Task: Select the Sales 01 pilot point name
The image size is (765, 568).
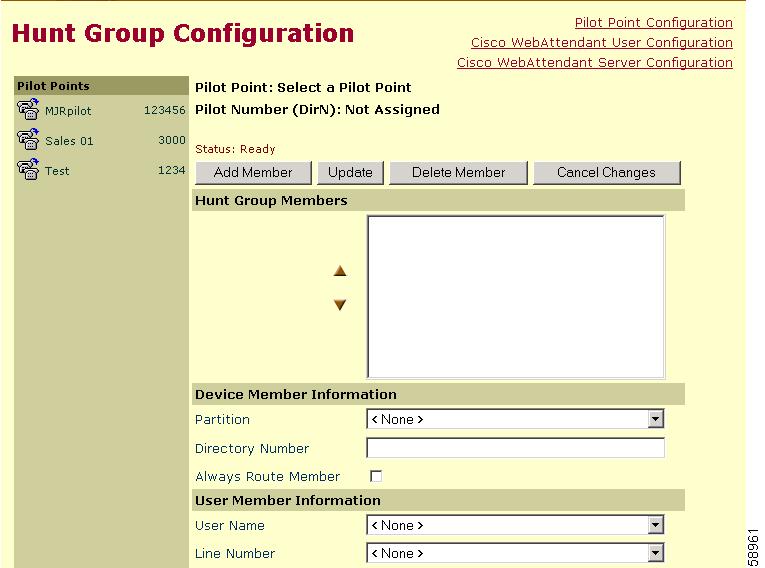Action: pyautogui.click(x=69, y=141)
